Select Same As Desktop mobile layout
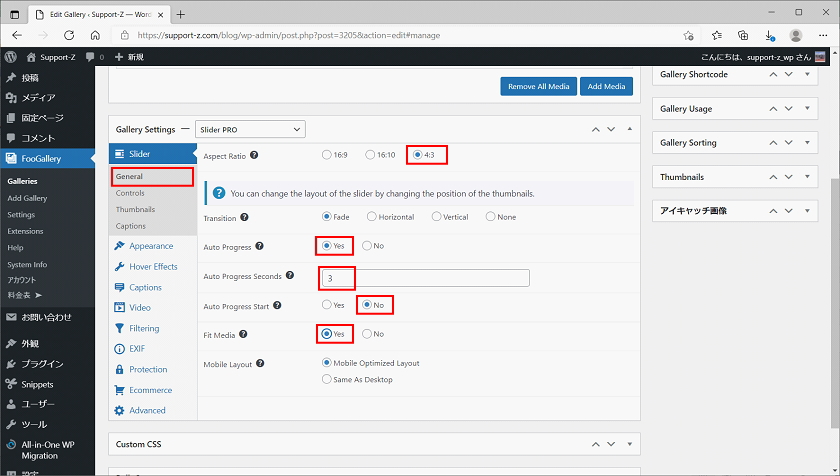 pyautogui.click(x=327, y=379)
